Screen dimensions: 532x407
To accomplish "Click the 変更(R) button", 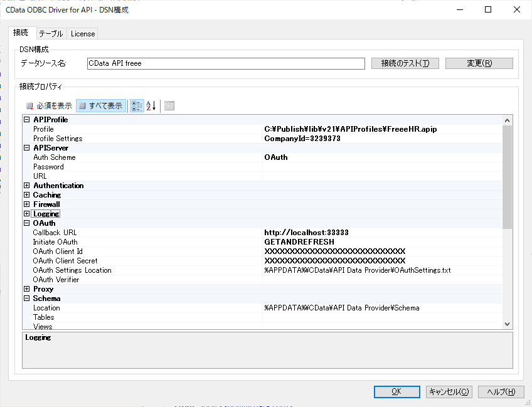I will (x=479, y=63).
